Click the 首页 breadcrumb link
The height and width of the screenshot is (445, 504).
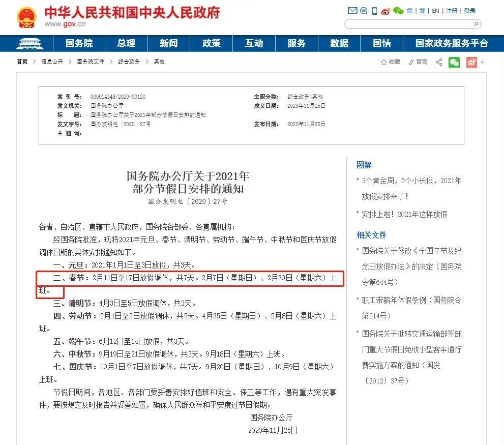point(21,61)
